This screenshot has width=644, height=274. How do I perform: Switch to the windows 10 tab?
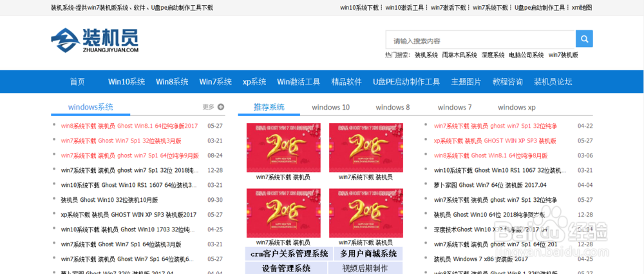tap(330, 108)
